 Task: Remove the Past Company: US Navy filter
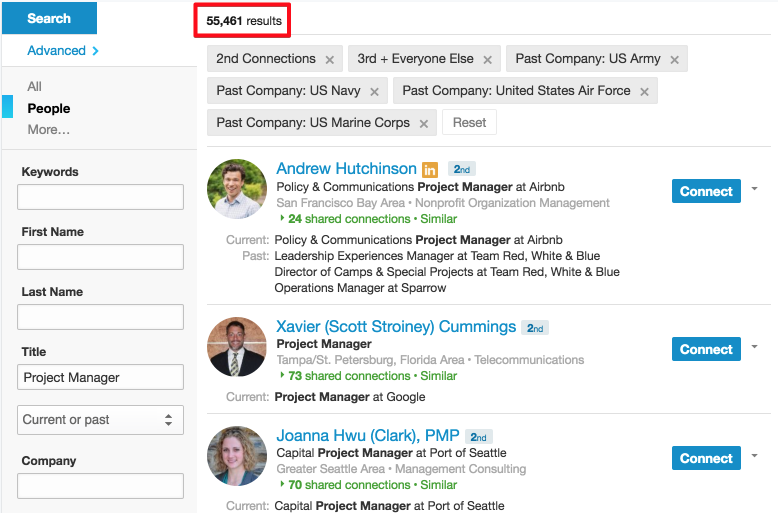click(374, 92)
